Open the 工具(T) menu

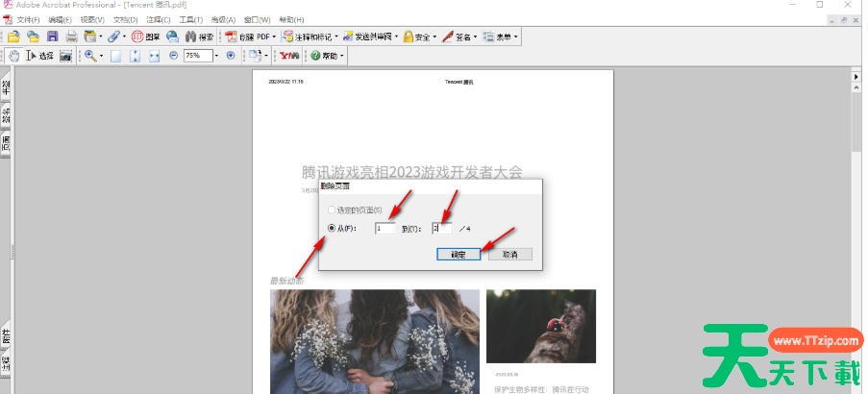(193, 19)
